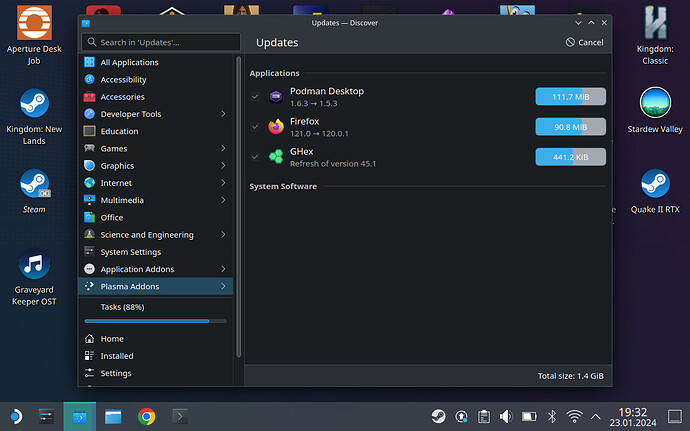
Task: Click the GHex 441.2 KiB progress bar
Action: pyautogui.click(x=570, y=157)
